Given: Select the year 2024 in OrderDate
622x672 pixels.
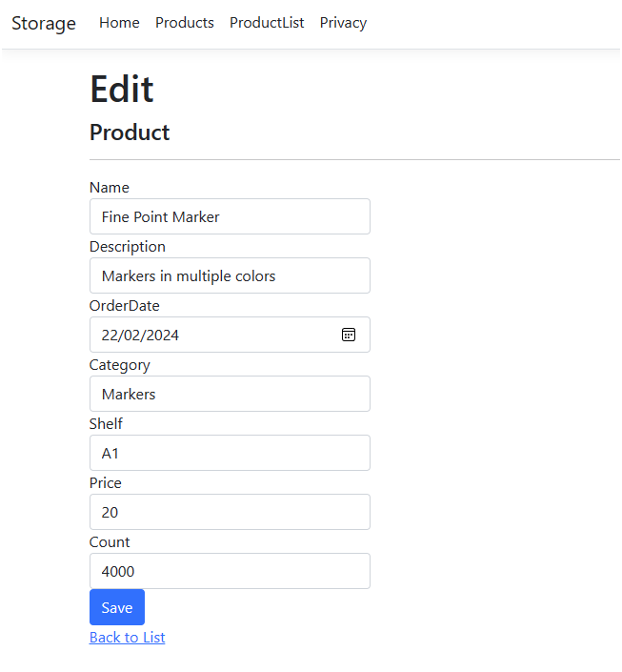Looking at the screenshot, I should [163, 336].
